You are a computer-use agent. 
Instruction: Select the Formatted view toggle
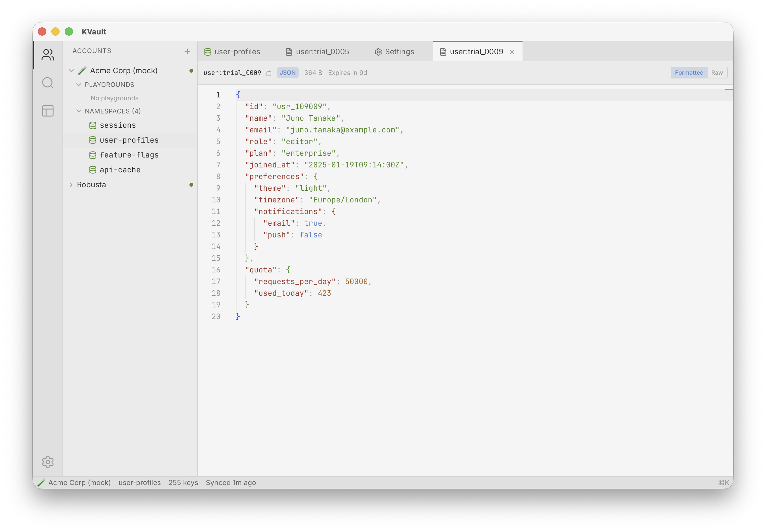tap(689, 73)
